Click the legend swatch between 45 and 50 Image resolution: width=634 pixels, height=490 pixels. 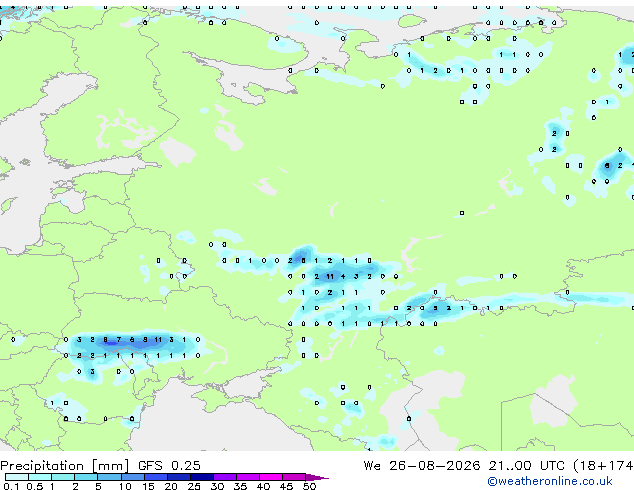coord(294,477)
